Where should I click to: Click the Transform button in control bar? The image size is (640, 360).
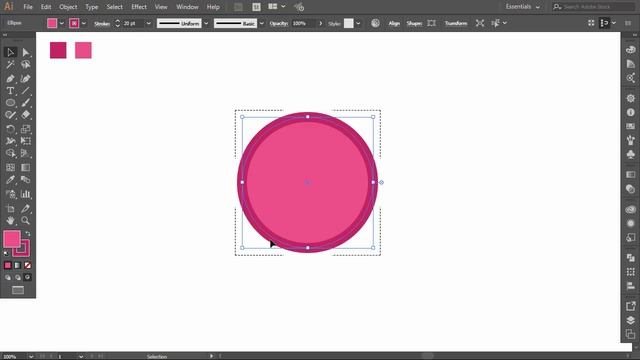click(456, 23)
